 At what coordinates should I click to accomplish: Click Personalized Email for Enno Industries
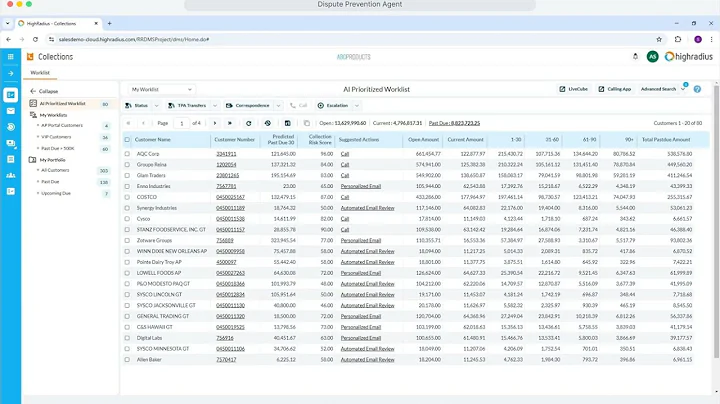click(361, 186)
